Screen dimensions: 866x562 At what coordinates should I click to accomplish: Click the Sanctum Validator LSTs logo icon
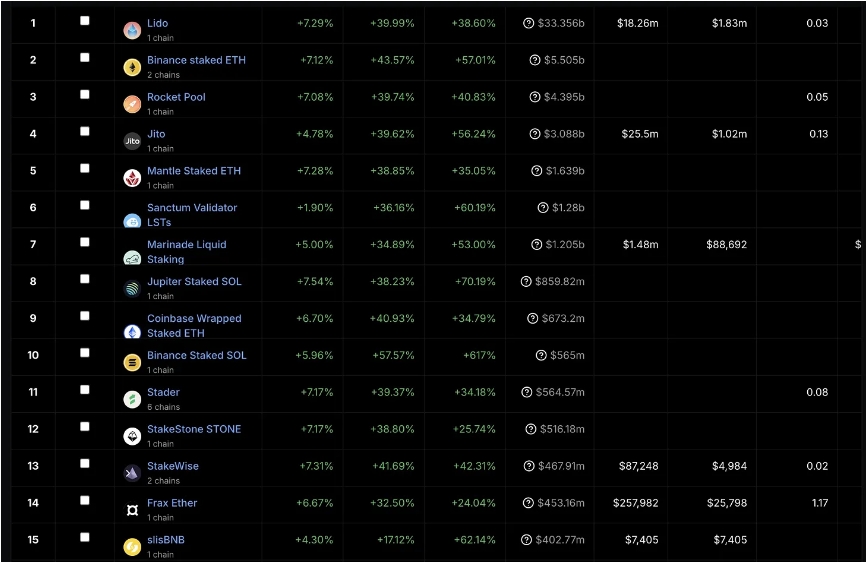pos(132,221)
